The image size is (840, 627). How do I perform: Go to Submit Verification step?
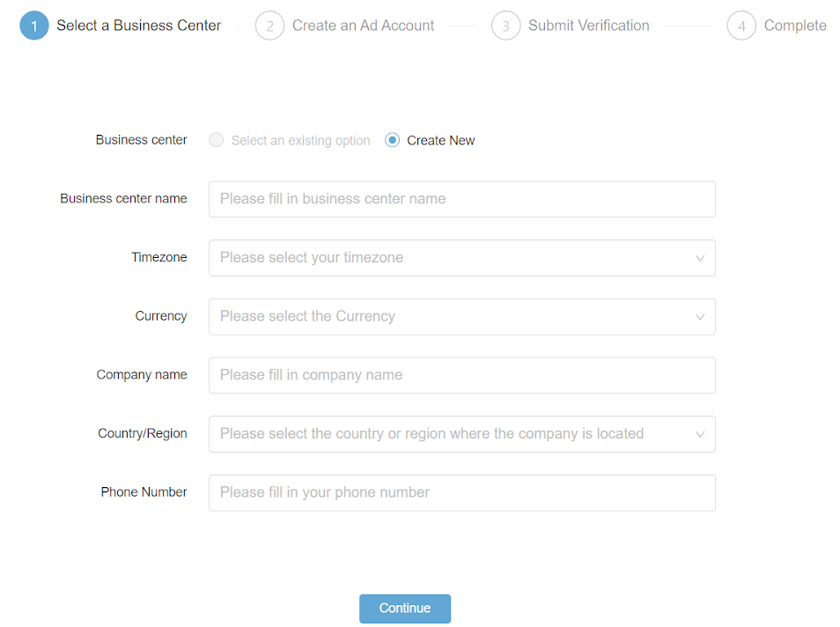coord(589,26)
